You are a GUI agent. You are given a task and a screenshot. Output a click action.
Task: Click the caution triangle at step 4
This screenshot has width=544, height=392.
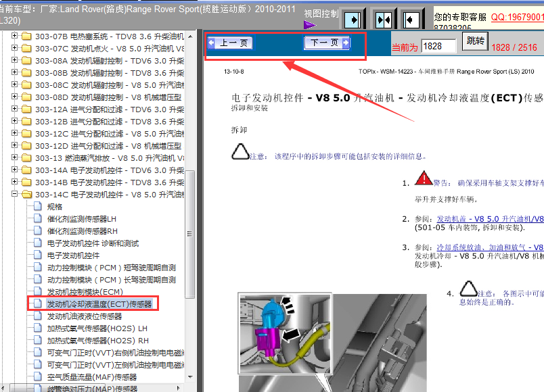469,289
